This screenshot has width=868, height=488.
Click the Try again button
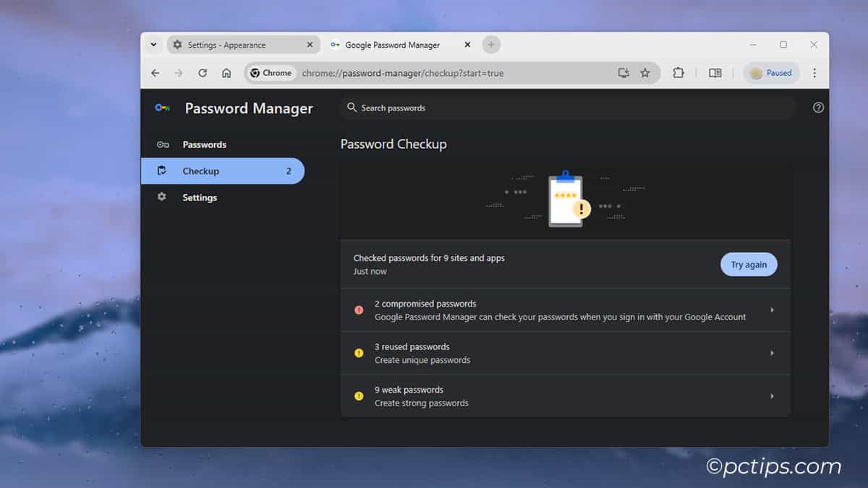[x=749, y=264]
